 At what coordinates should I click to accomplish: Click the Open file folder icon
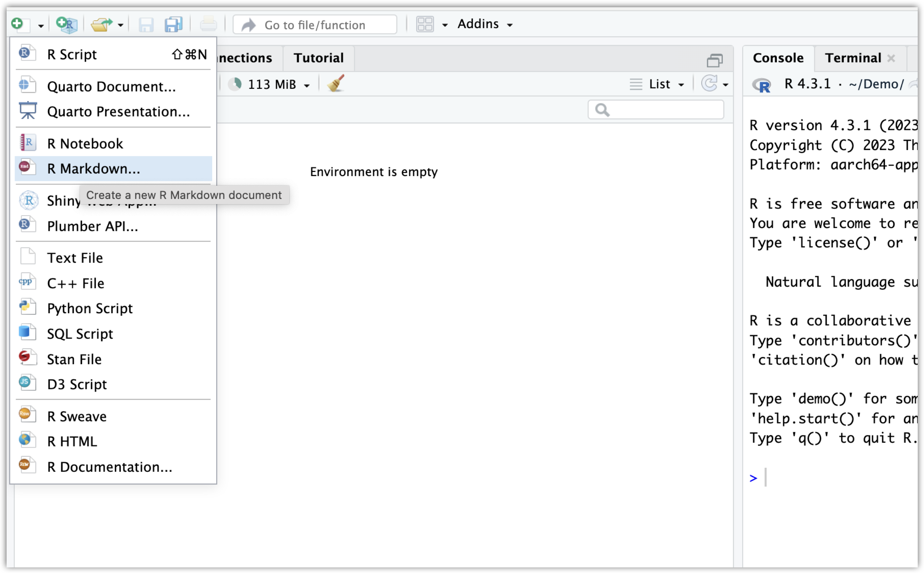[101, 25]
